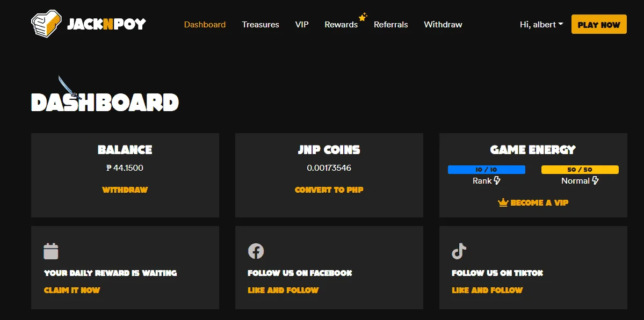Image resolution: width=644 pixels, height=320 pixels.
Task: Click the lightning bolt icon next to Rank
Action: (497, 180)
